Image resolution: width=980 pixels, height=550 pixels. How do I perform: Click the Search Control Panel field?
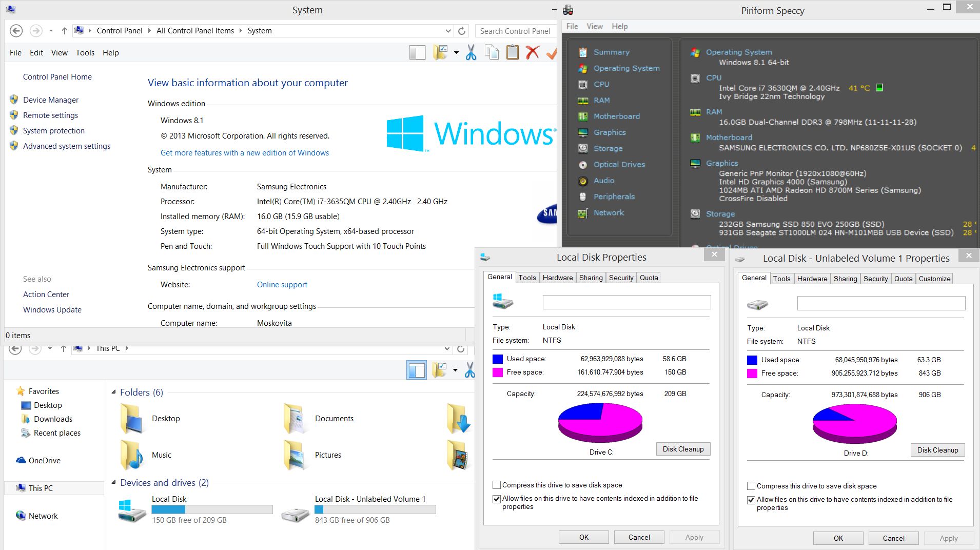516,31
